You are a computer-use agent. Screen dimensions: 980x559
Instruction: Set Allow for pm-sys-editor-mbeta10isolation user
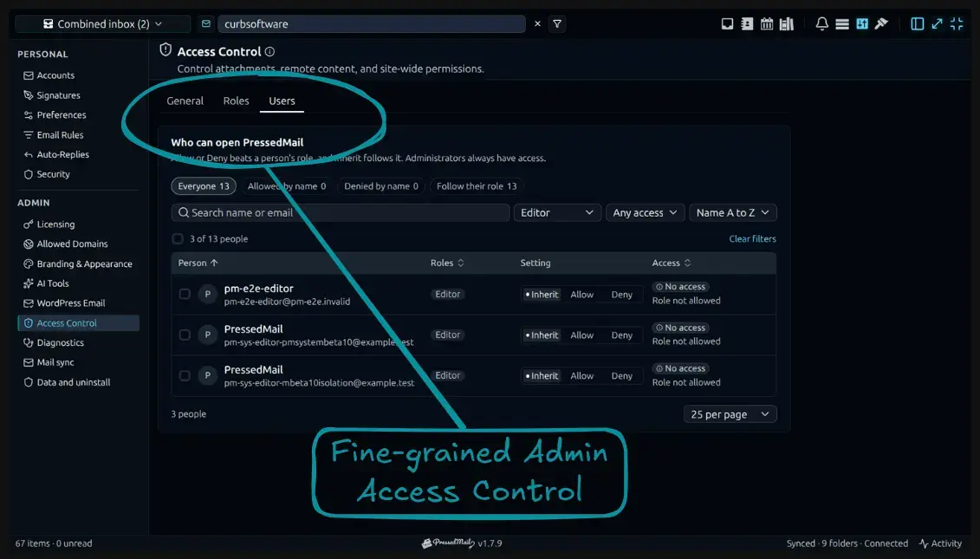coord(582,376)
